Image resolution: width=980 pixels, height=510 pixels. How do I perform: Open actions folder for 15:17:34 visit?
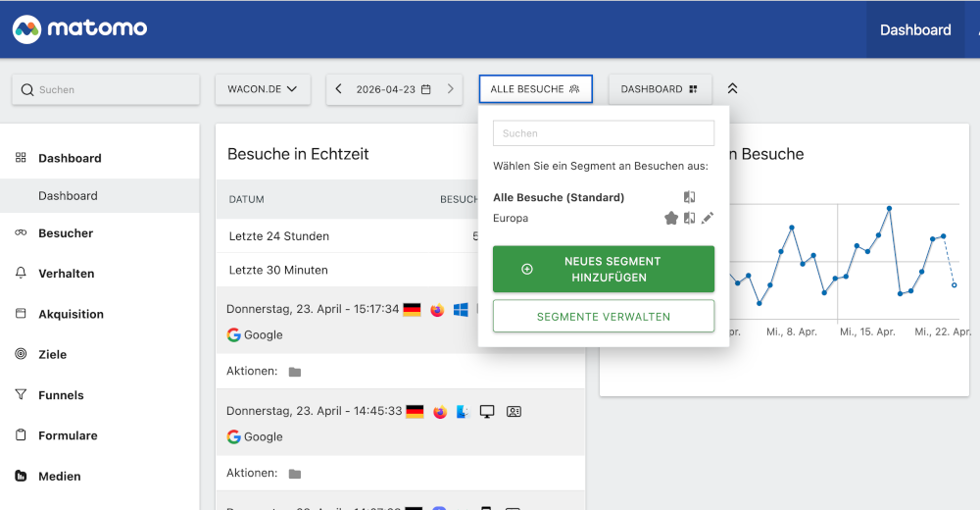click(295, 372)
